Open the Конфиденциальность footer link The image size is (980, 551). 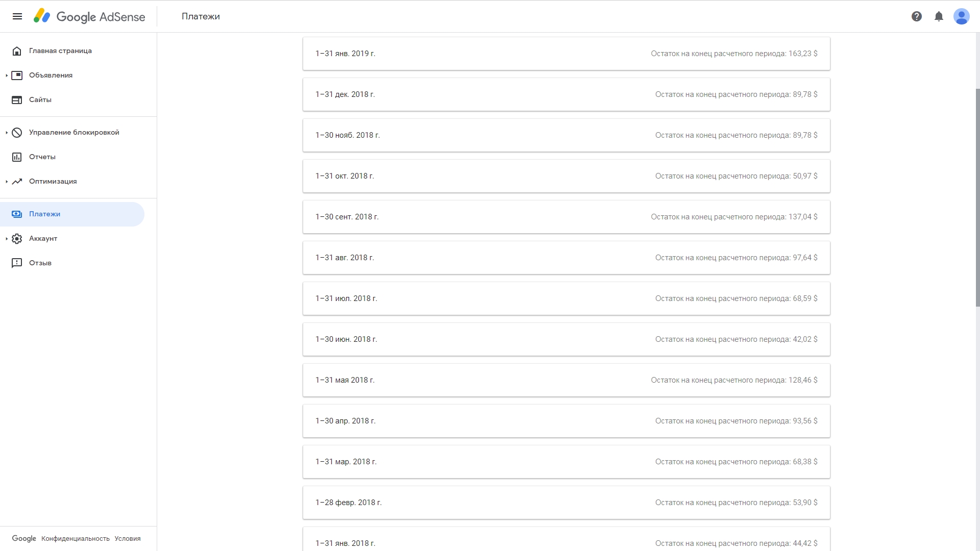pos(76,539)
